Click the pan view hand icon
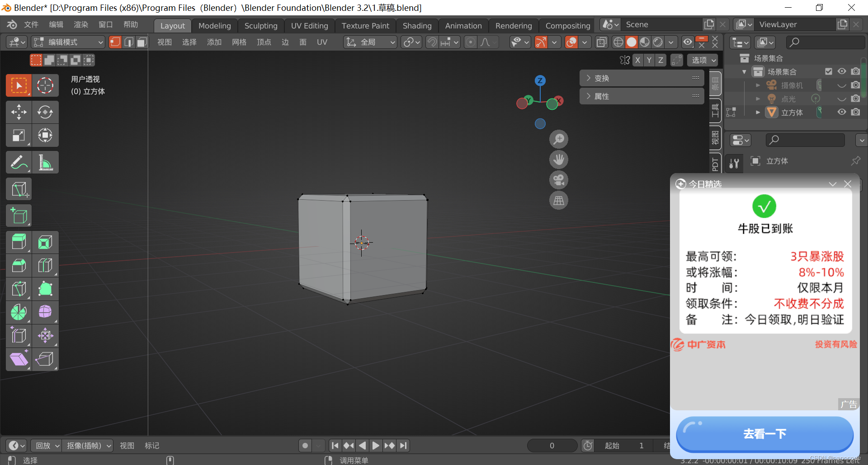 coord(559,160)
